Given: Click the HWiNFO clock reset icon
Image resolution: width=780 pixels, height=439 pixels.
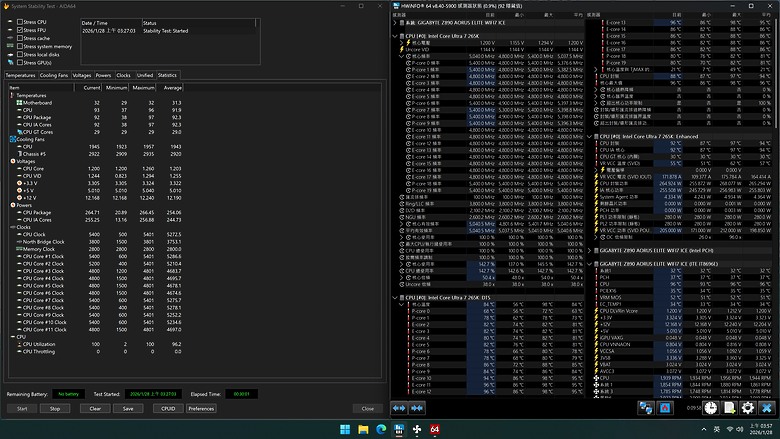Looking at the screenshot, I should 710,408.
